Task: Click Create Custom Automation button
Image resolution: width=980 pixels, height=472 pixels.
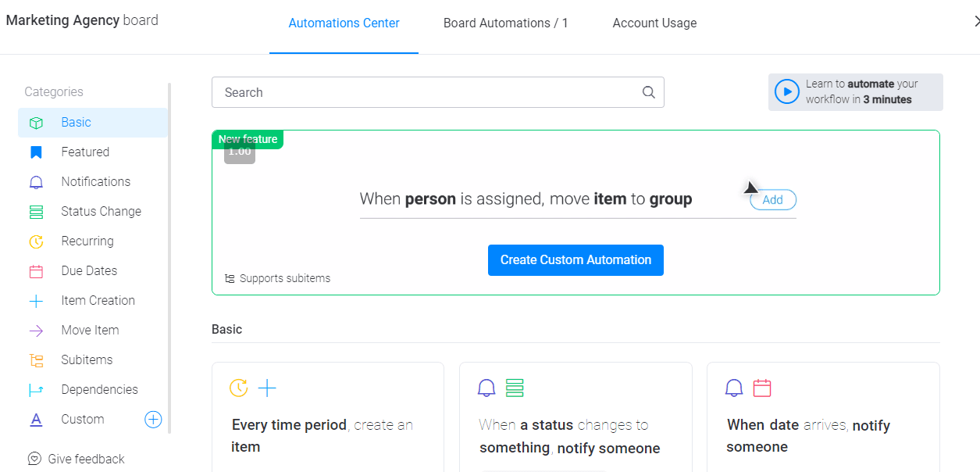Action: click(576, 260)
